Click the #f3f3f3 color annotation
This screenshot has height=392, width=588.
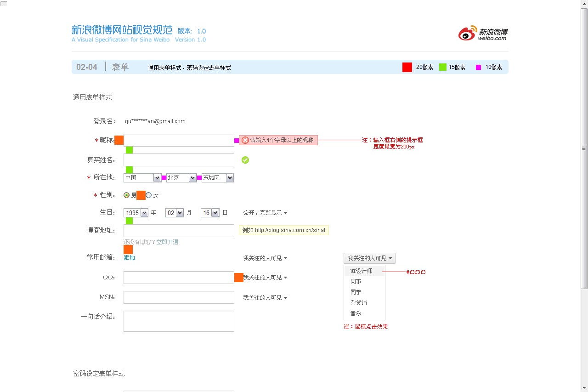pos(416,272)
